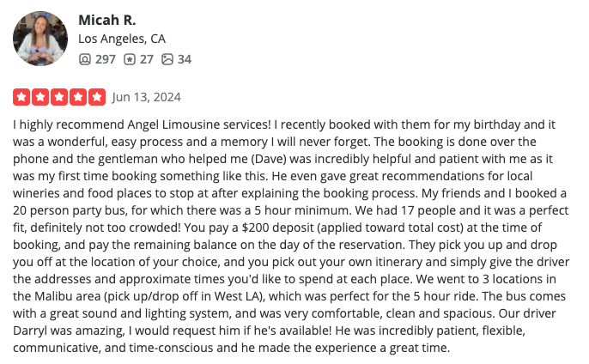The image size is (589, 364).
Task: Click the first red rating star
Action: pos(21,97)
